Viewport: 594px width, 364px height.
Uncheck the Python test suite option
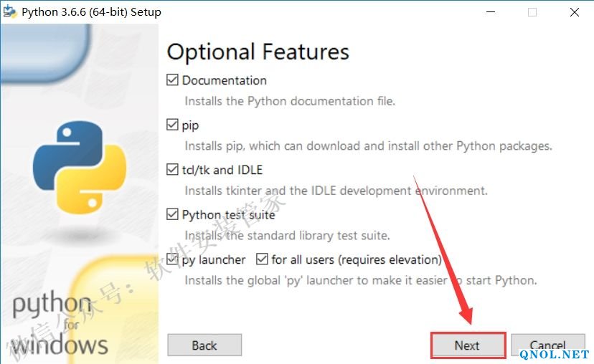pos(172,214)
